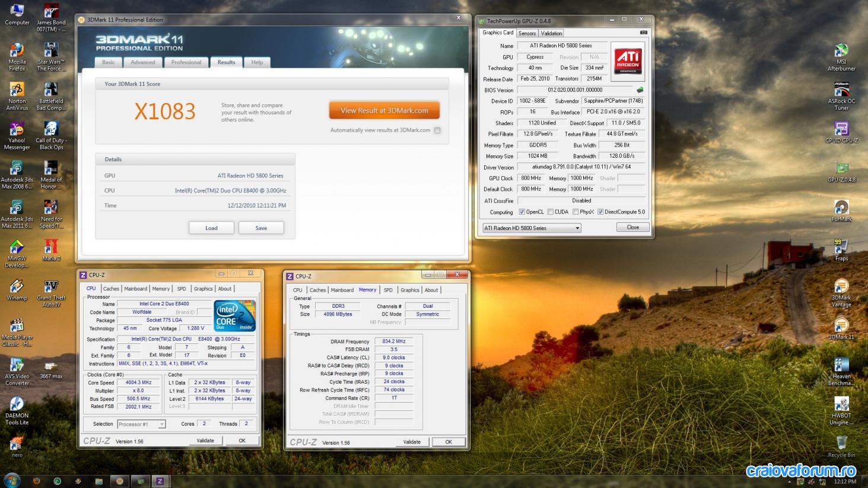Open the nero desktop icon
Image resolution: width=868 pixels, height=488 pixels.
(x=17, y=447)
